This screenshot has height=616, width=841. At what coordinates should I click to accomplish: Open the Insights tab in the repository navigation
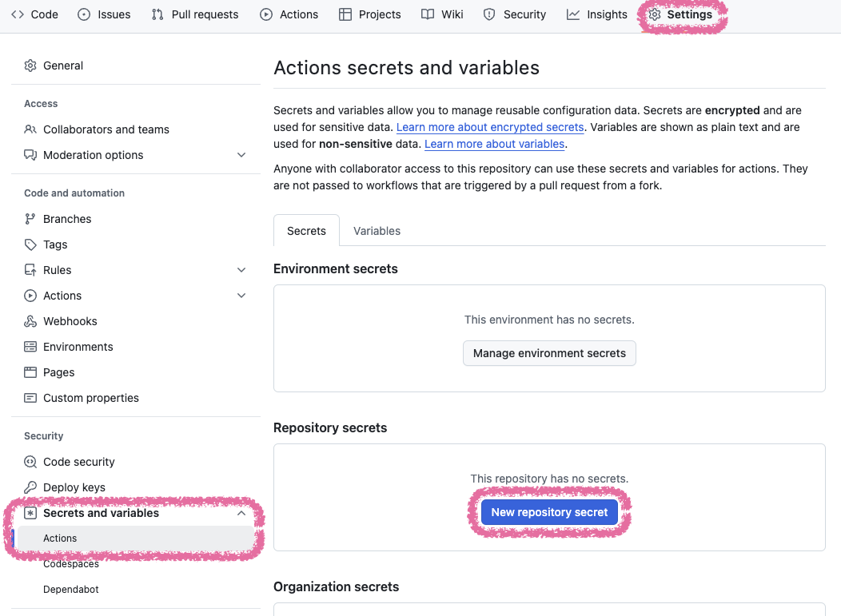[596, 14]
